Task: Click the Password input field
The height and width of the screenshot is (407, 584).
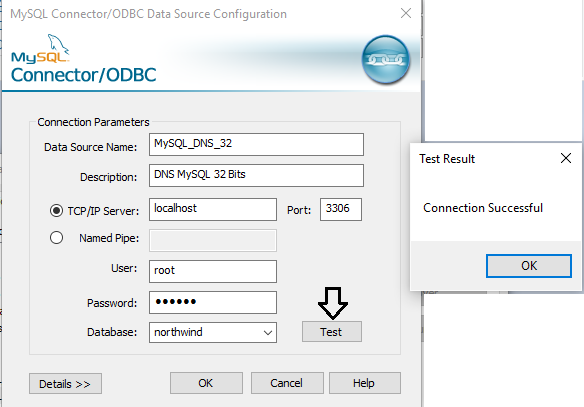Action: click(x=213, y=302)
